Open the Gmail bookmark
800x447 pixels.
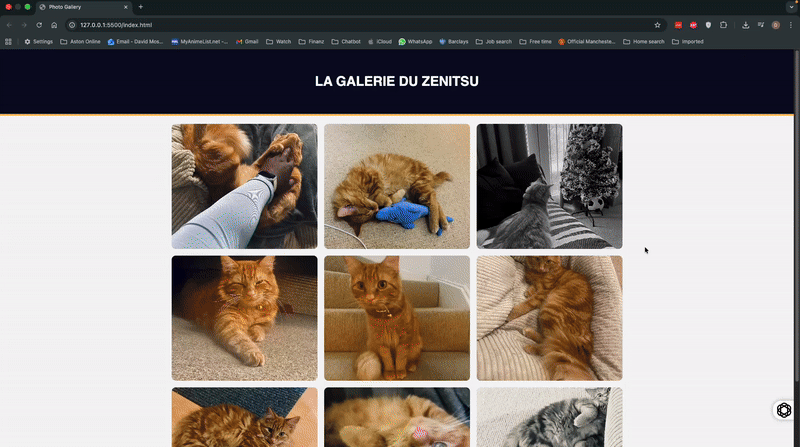point(247,42)
